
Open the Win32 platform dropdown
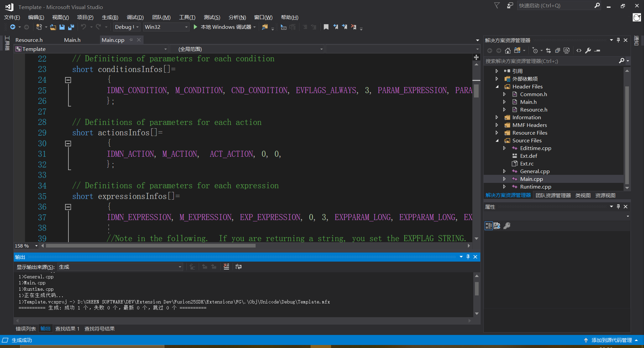pyautogui.click(x=166, y=27)
